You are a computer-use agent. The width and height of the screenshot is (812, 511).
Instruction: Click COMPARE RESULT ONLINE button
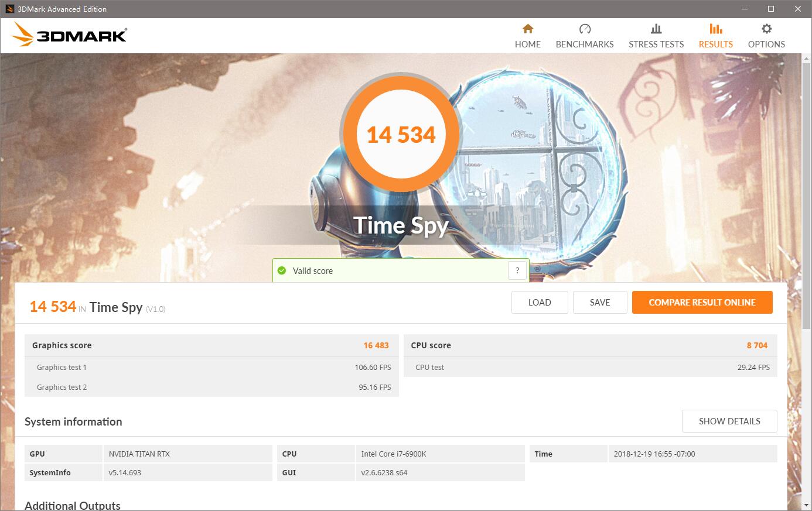pyautogui.click(x=702, y=302)
